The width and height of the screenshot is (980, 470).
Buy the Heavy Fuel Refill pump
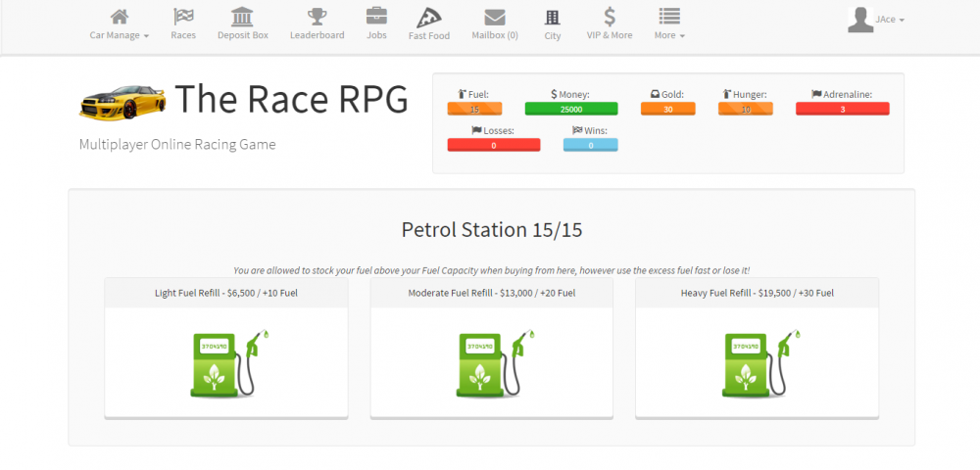[758, 364]
